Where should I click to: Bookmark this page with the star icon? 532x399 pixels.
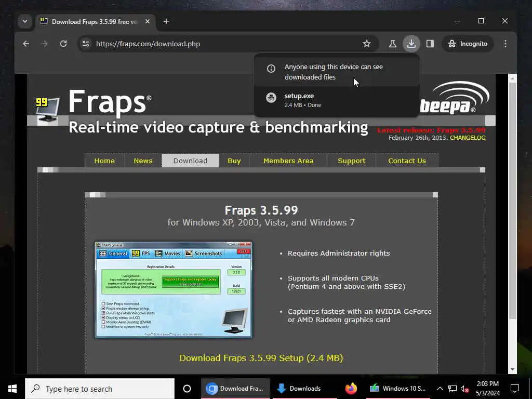[x=366, y=44]
